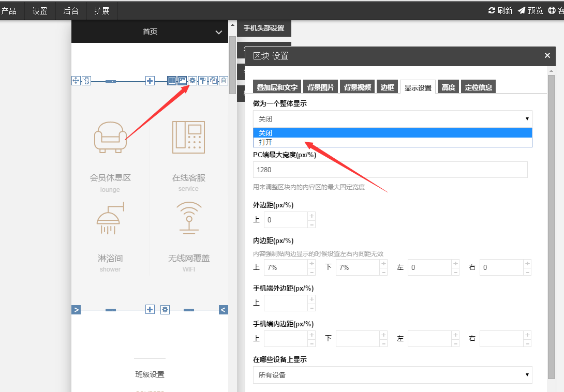Open the 在哪些设备上显示 dropdown

(x=392, y=375)
